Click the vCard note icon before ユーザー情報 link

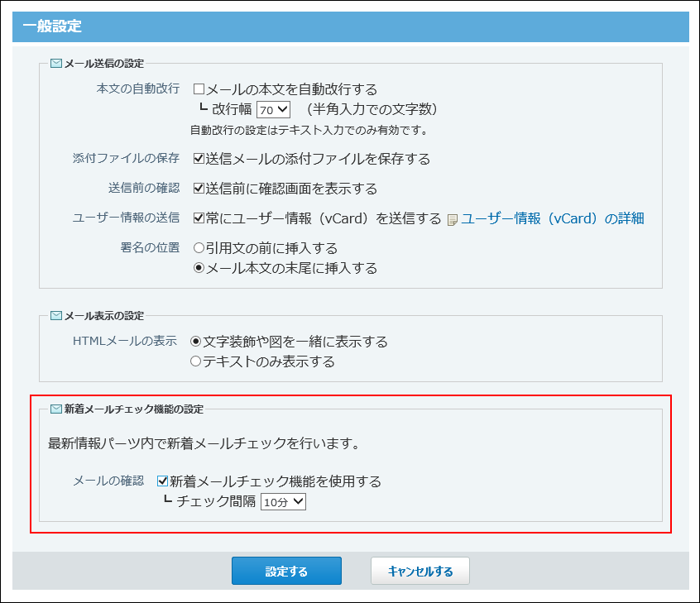pyautogui.click(x=453, y=219)
